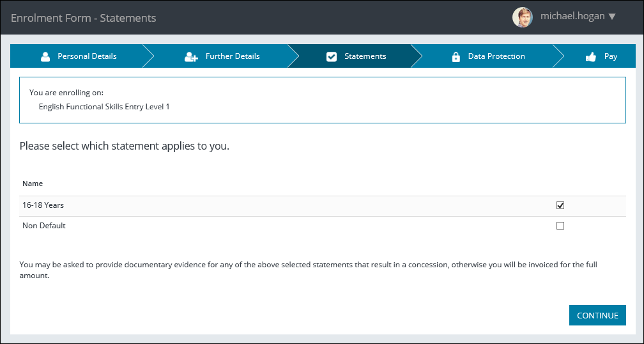Click the Statements checkmark icon
Viewport: 644px width, 344px height.
pyautogui.click(x=332, y=57)
